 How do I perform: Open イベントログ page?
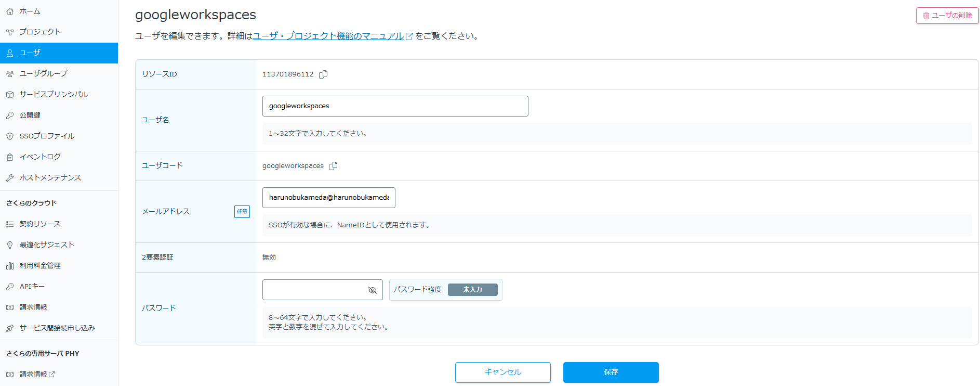click(59, 157)
